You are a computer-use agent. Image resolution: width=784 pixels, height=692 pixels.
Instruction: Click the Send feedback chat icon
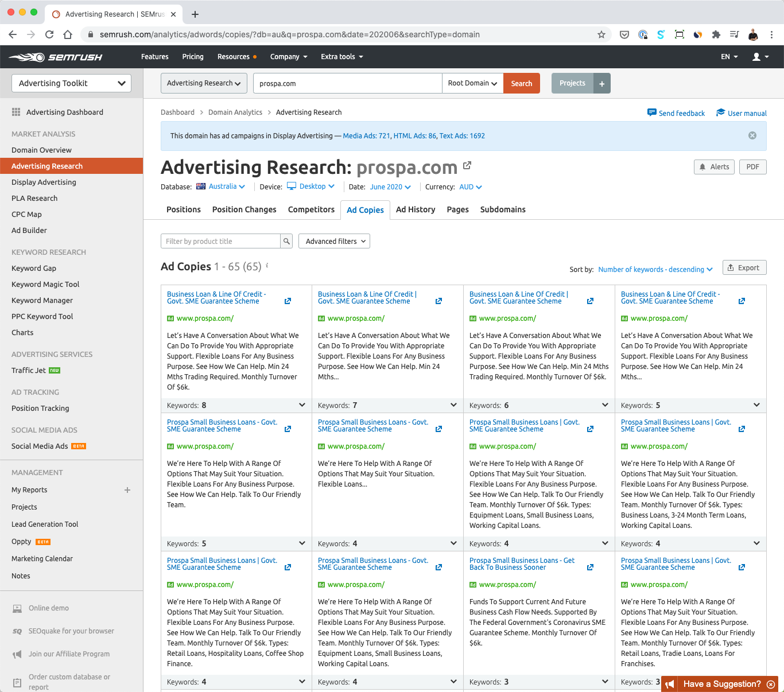[x=652, y=112]
